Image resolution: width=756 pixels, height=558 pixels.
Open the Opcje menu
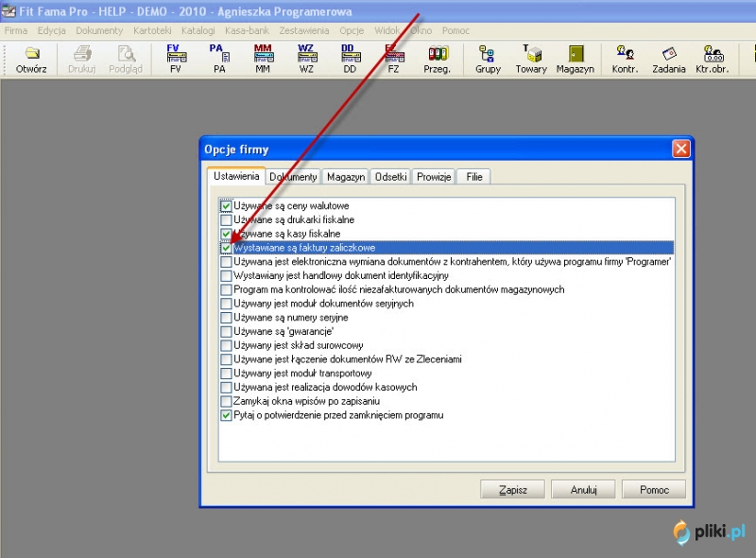coord(352,31)
